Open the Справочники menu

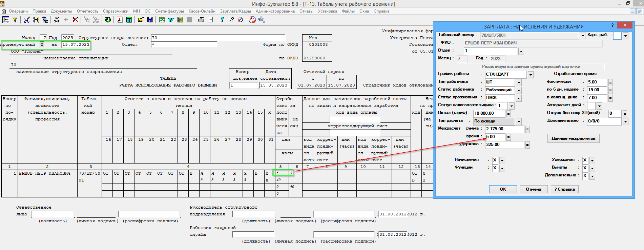(x=116, y=11)
